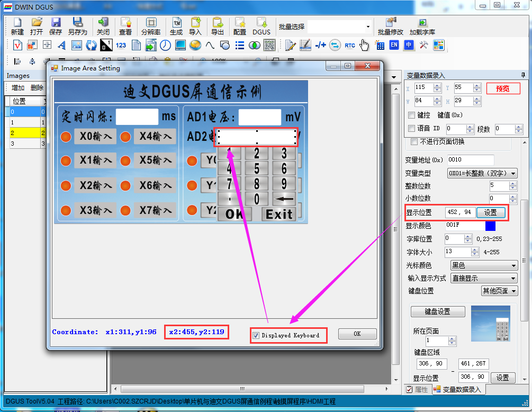Select the QR code control tool
This screenshot has width=532, height=412.
269,45
